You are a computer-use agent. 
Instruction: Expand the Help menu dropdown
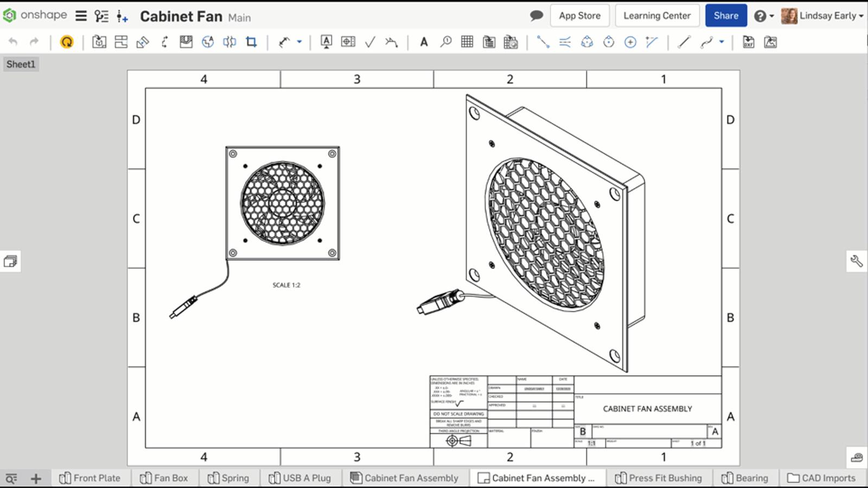[764, 16]
